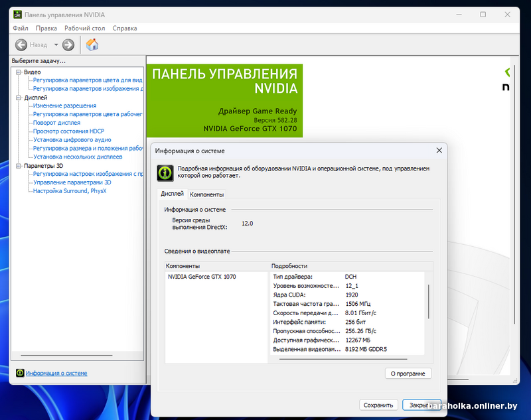
Task: Open the Файл menu
Action: 21,28
